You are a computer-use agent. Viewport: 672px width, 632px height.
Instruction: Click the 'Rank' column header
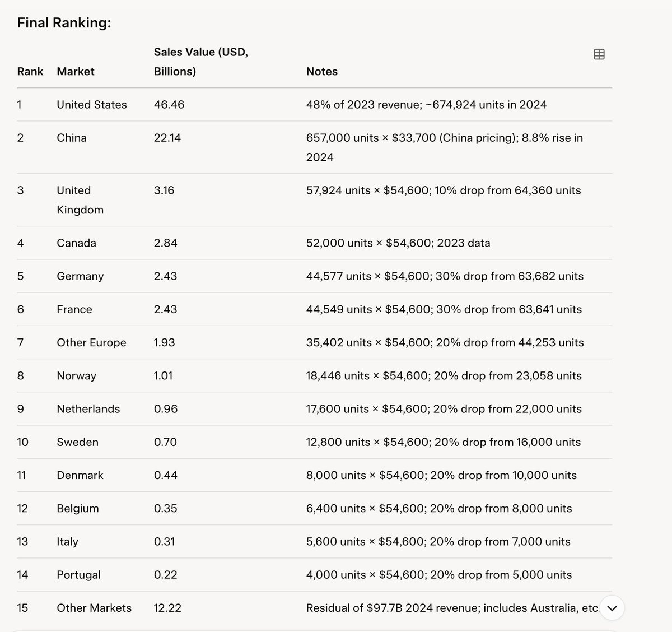pyautogui.click(x=30, y=72)
